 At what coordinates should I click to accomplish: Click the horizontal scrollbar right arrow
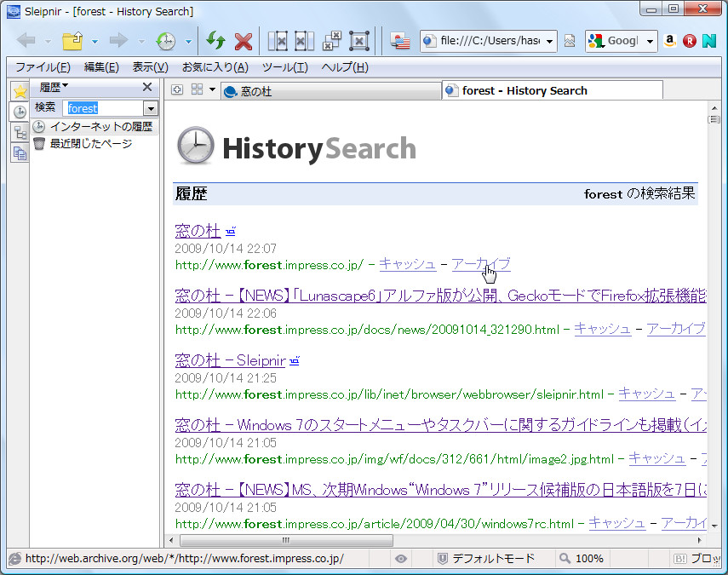(700, 540)
